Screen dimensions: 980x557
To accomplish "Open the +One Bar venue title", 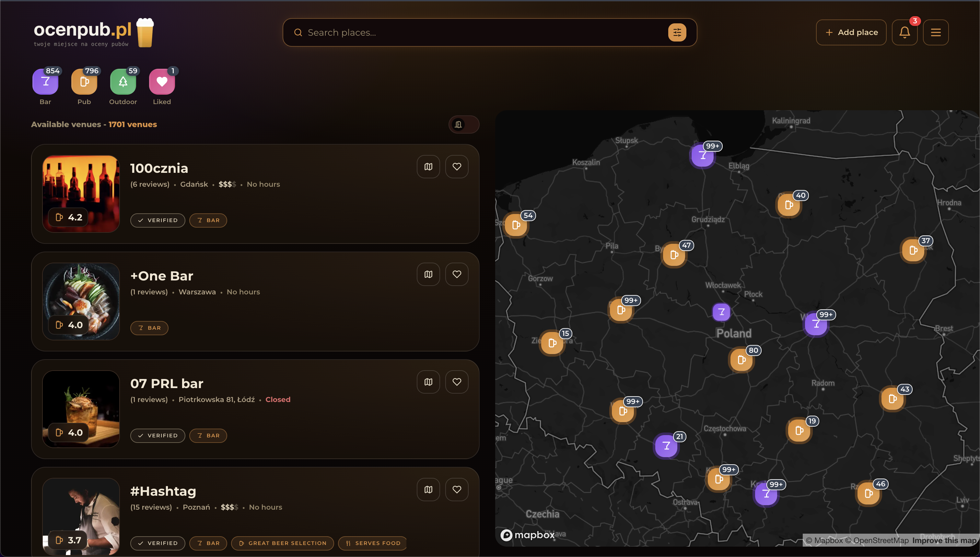I will [x=162, y=276].
